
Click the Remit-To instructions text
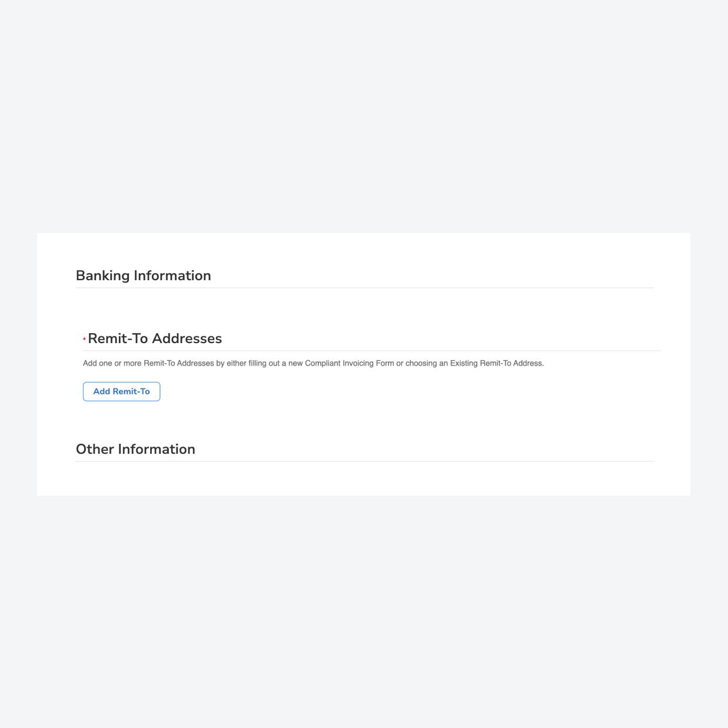pos(314,363)
